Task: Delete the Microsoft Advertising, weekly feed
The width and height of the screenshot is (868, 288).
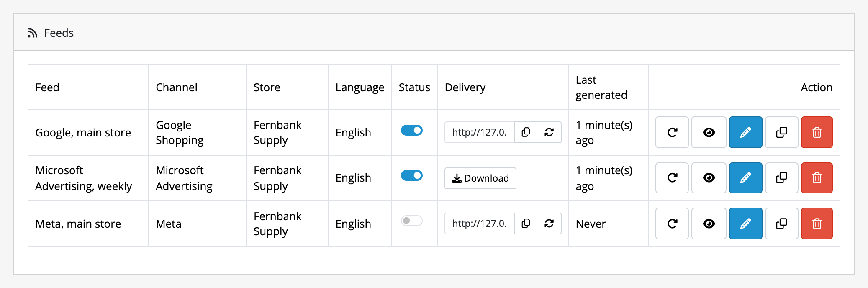Action: [817, 178]
